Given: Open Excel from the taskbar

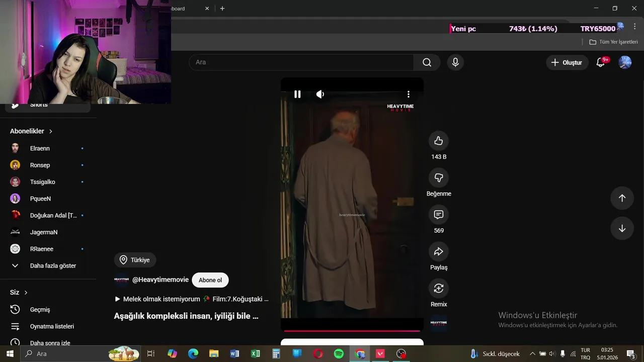Looking at the screenshot, I should (x=256, y=354).
